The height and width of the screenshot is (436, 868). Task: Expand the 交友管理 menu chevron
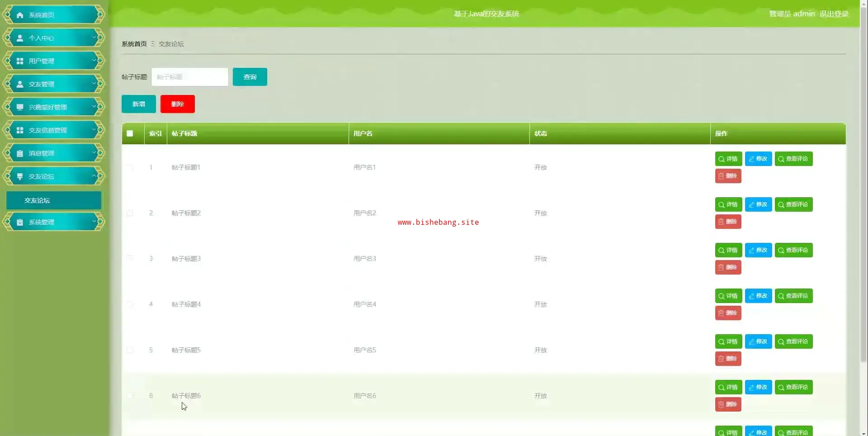click(94, 84)
